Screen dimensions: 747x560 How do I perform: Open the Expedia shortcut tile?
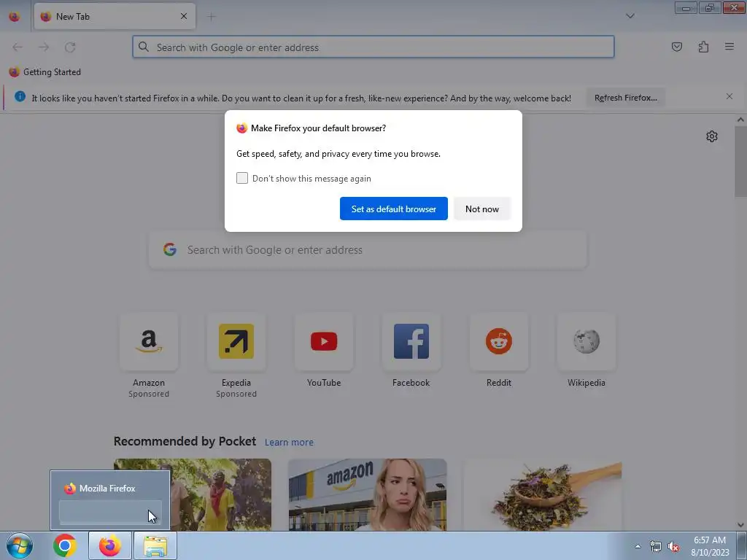[236, 341]
